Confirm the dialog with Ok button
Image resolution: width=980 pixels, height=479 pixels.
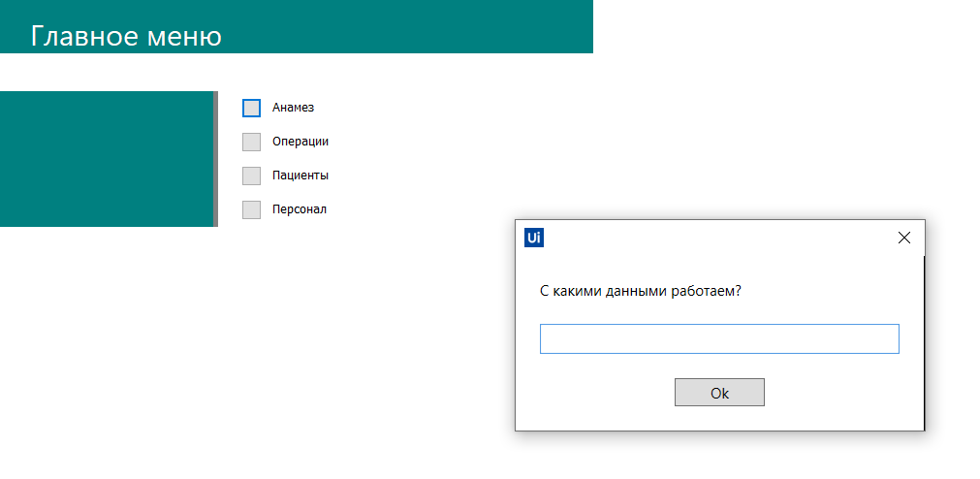point(719,393)
